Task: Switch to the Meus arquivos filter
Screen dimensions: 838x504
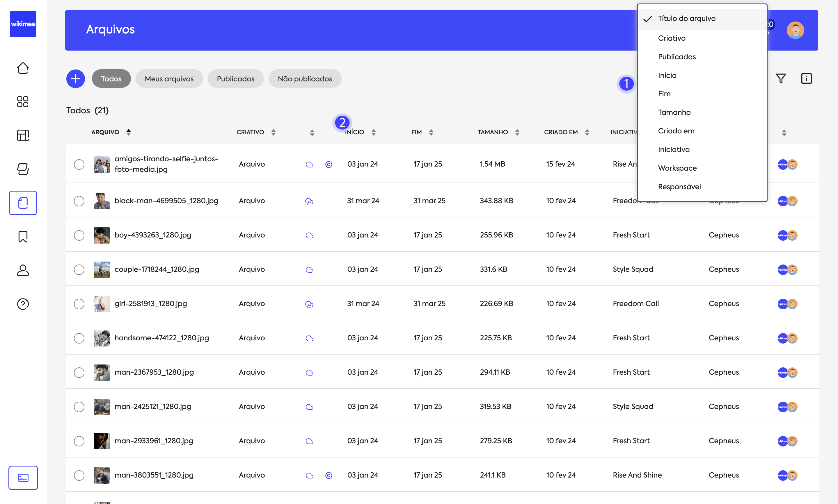Action: [x=169, y=79]
